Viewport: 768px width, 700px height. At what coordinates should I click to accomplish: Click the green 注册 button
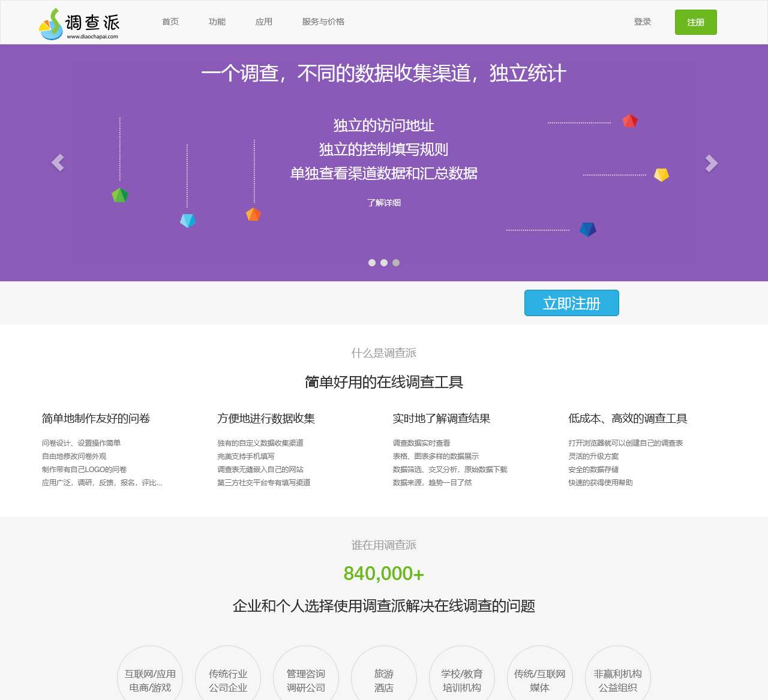pos(696,22)
